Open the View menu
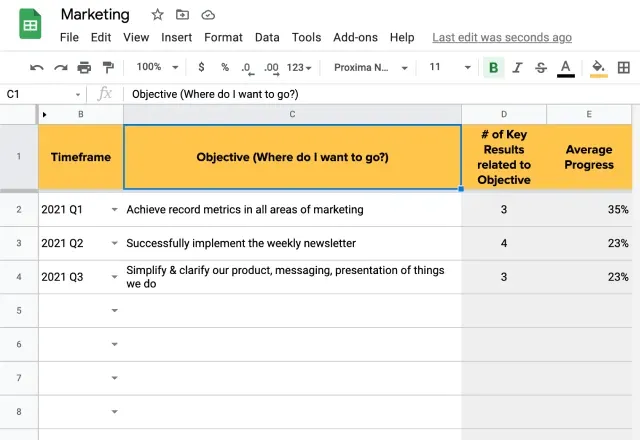This screenshot has height=440, width=640. (136, 38)
